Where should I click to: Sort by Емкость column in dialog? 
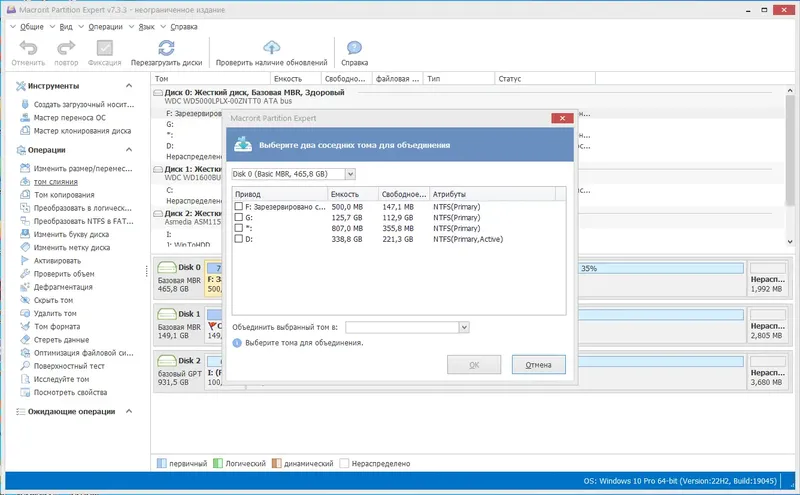(353, 194)
